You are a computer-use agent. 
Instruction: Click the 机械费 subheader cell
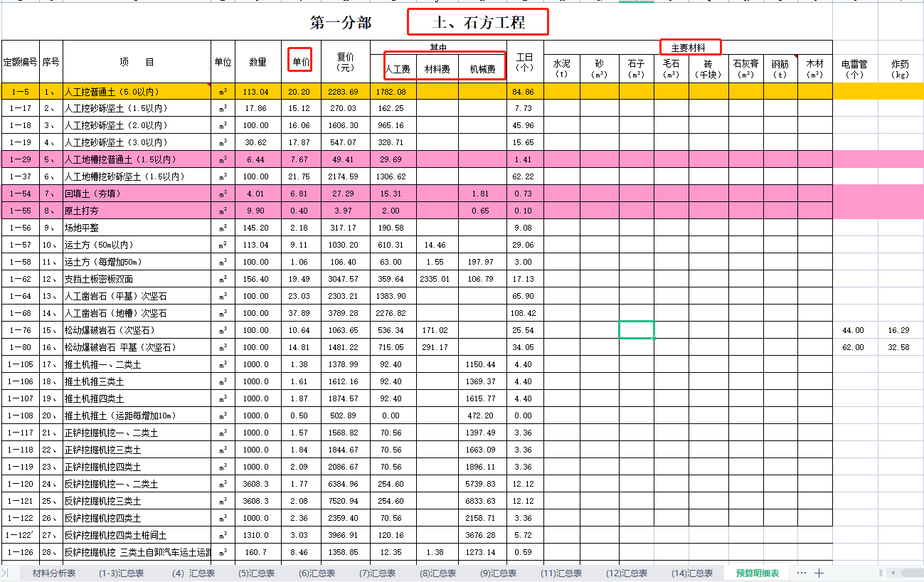click(x=482, y=69)
